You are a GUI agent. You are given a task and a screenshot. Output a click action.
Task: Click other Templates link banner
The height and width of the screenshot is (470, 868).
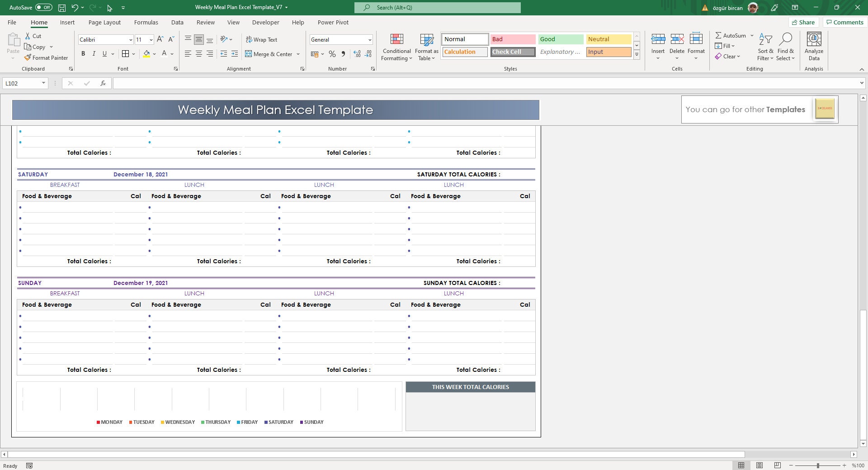759,109
